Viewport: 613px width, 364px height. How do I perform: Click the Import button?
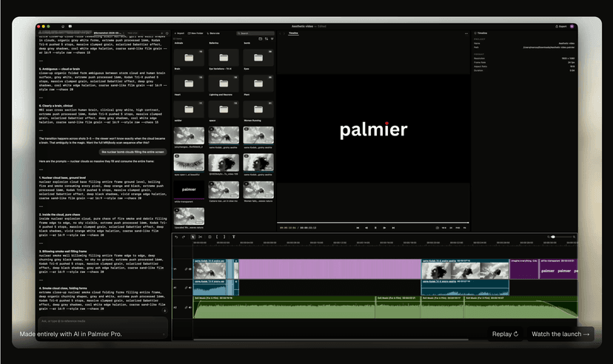pyautogui.click(x=179, y=33)
